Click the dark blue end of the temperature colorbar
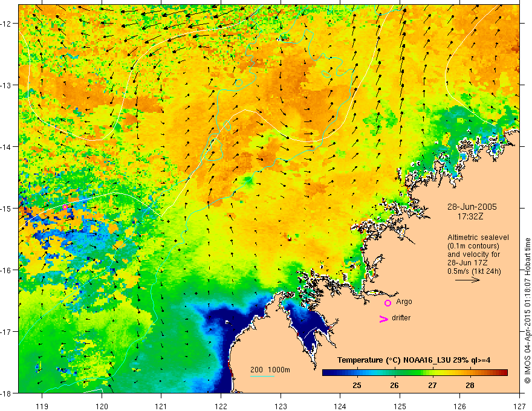The width and height of the screenshot is (532, 411). tap(328, 373)
